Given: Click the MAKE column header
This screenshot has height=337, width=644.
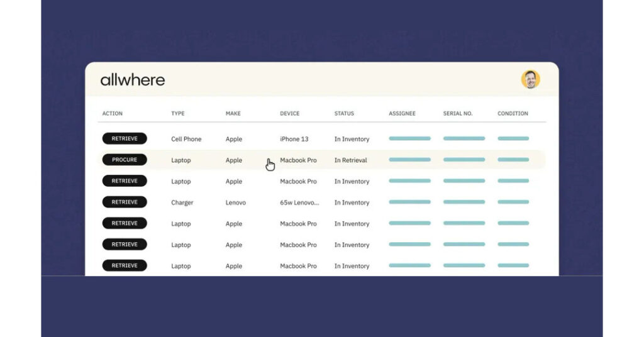Looking at the screenshot, I should pos(233,114).
